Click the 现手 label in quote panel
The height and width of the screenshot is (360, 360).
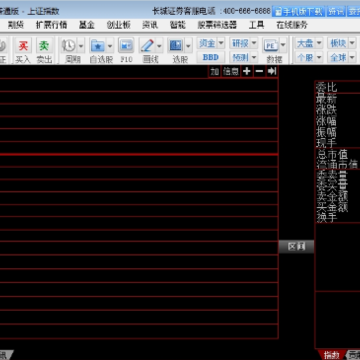tap(326, 143)
